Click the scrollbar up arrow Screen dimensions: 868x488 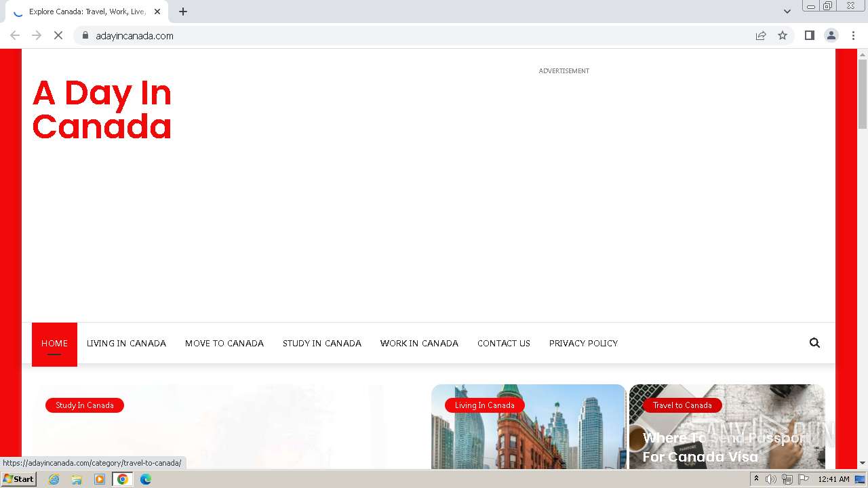tap(863, 54)
